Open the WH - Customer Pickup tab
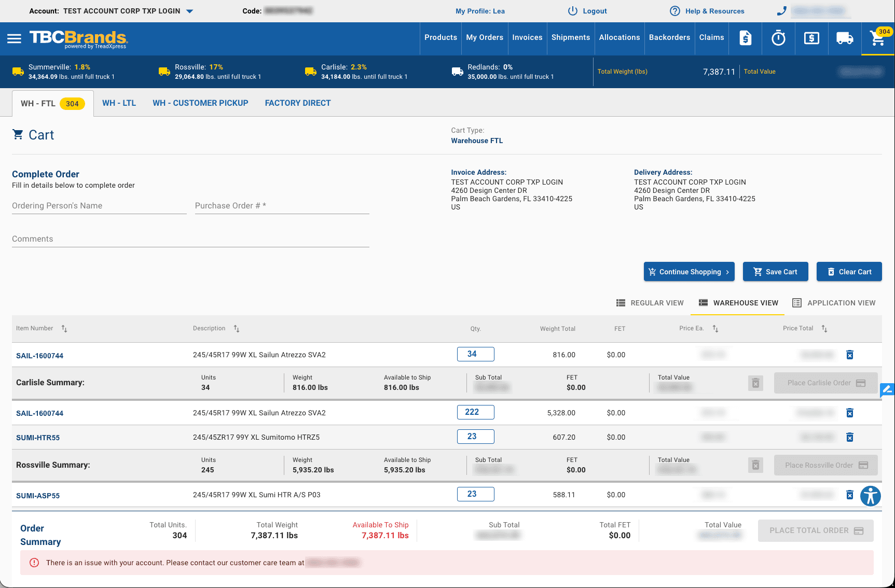 tap(200, 103)
